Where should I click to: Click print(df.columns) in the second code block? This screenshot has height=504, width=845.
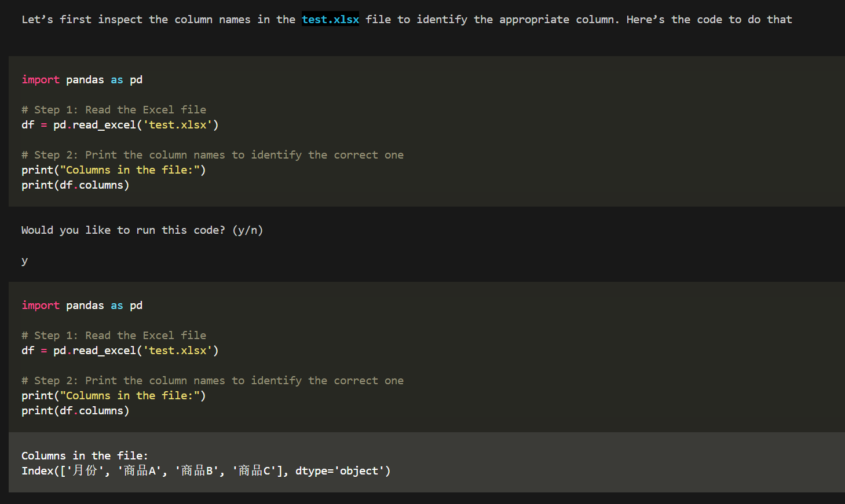(75, 411)
